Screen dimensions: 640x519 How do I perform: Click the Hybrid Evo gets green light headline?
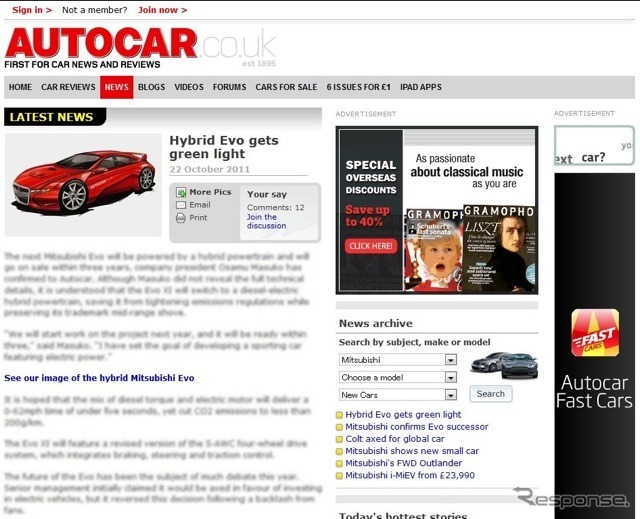pyautogui.click(x=224, y=147)
